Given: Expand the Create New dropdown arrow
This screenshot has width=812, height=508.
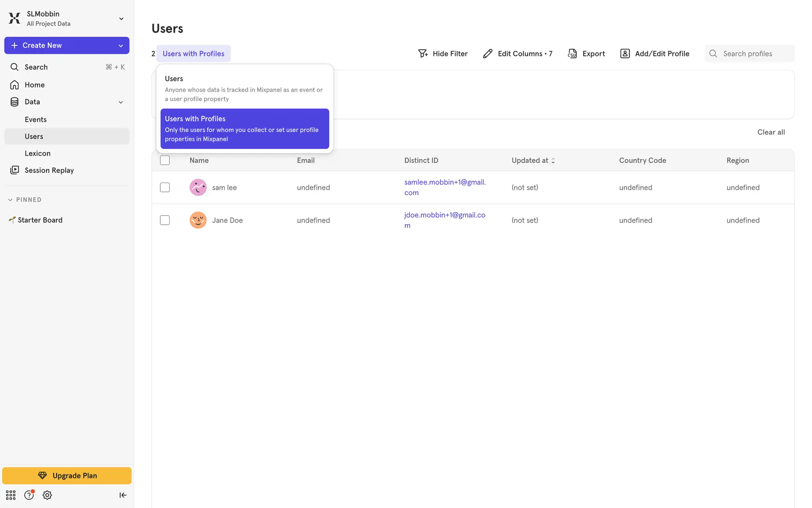Looking at the screenshot, I should click(x=121, y=45).
